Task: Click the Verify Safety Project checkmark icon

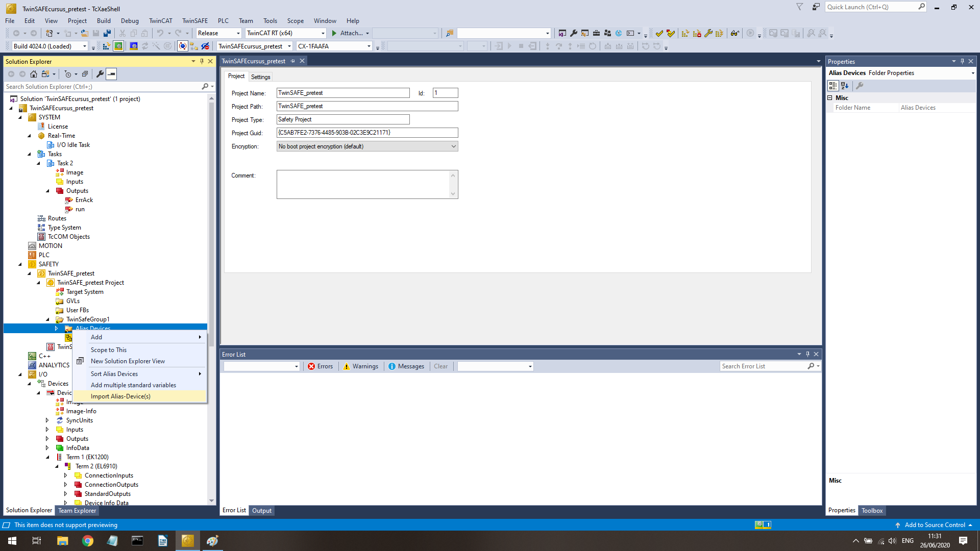Action: [659, 33]
